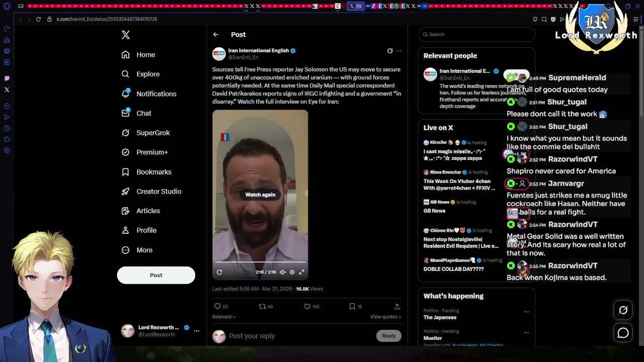
Task: Click the Lord Rexworth account avatar
Action: 128,331
